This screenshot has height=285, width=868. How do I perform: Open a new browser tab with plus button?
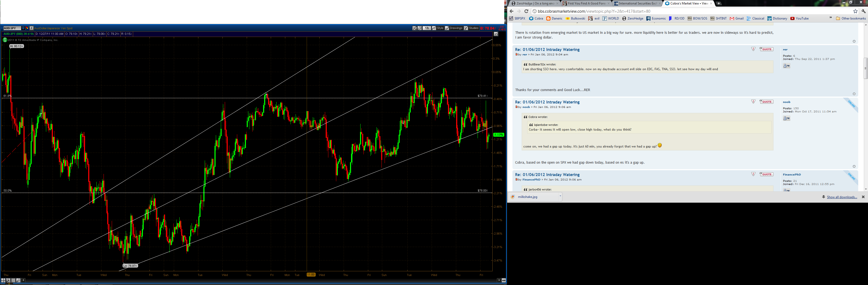[x=719, y=3]
